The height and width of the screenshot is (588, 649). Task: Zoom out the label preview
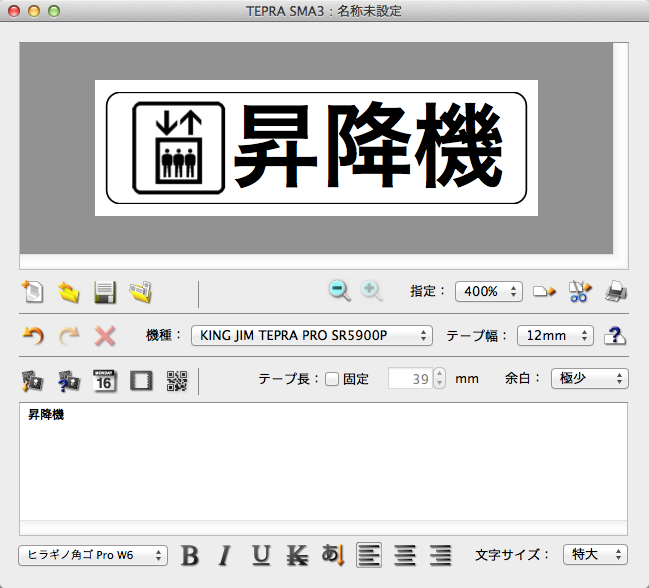pyautogui.click(x=339, y=290)
